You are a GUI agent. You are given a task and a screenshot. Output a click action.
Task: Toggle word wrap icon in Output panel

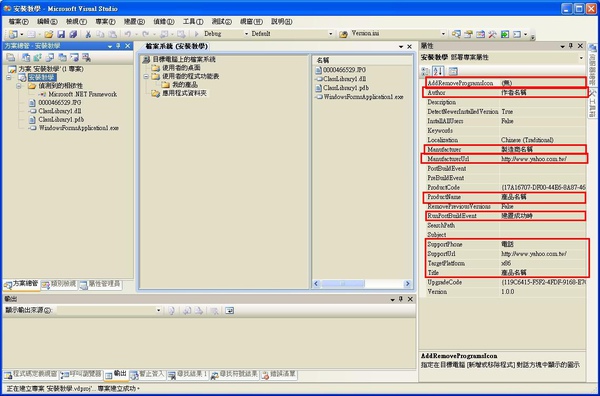point(229,311)
